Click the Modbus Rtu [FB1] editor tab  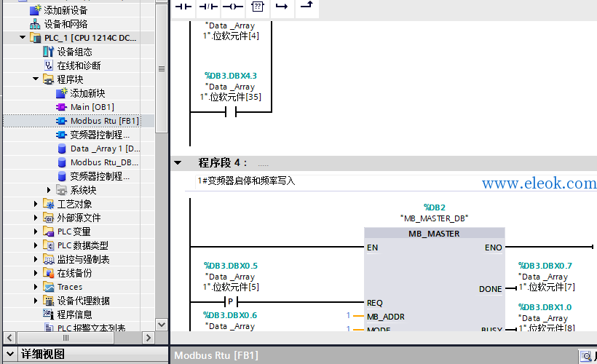click(x=216, y=355)
